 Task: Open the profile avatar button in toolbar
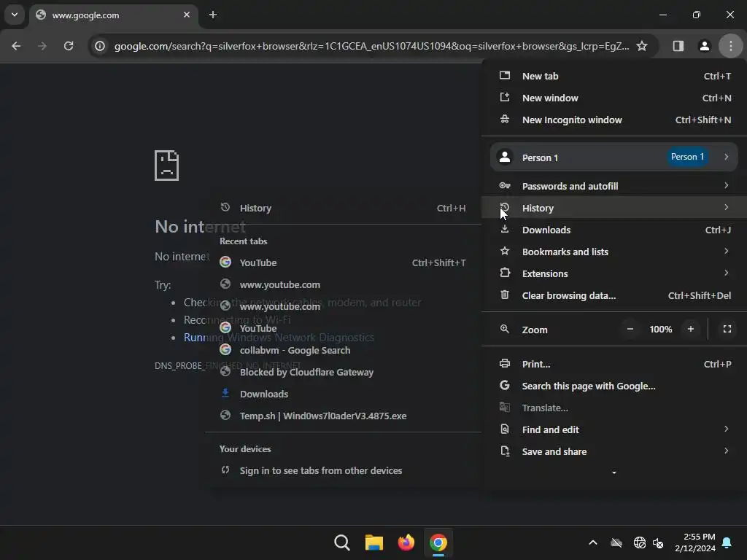704,46
